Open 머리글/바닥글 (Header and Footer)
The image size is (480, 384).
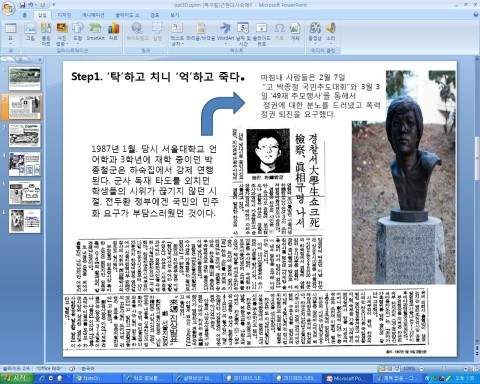tap(201, 32)
